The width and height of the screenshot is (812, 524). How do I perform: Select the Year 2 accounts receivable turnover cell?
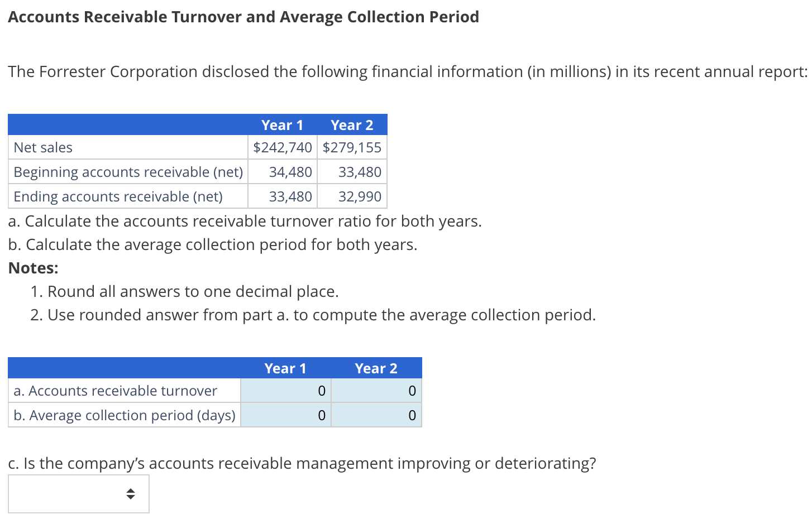376,391
